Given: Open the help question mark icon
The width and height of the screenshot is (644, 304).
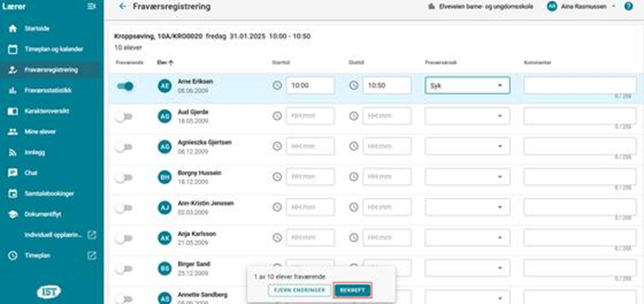Looking at the screenshot, I should pos(628,7).
